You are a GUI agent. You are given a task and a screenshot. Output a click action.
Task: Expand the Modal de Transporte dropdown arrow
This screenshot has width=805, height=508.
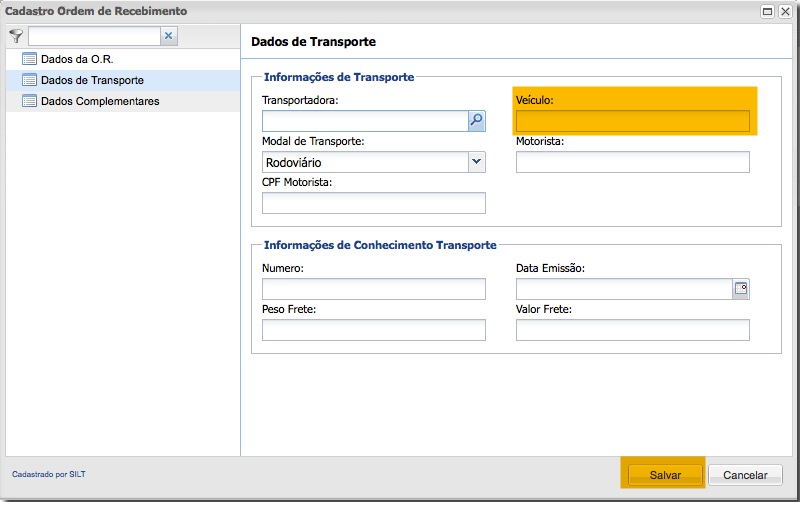click(x=476, y=162)
